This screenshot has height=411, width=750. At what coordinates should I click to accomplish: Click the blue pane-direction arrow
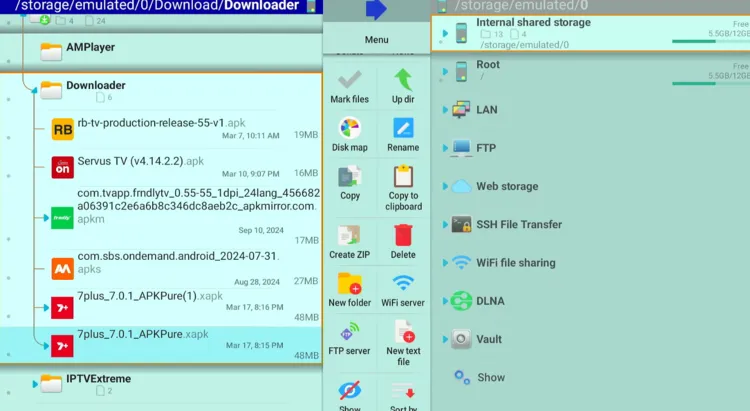coord(376,10)
